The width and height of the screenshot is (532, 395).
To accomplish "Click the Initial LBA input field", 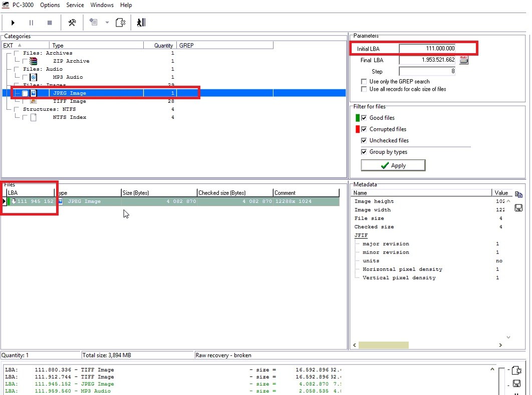I will click(x=427, y=49).
